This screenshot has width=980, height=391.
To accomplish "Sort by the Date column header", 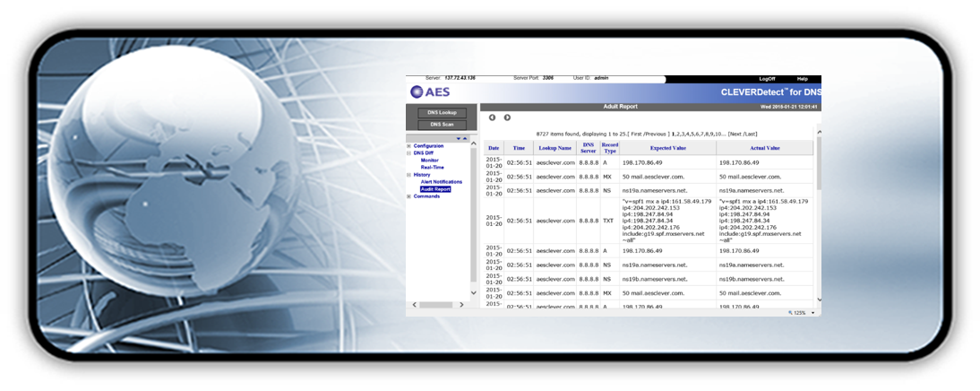I will click(x=494, y=148).
